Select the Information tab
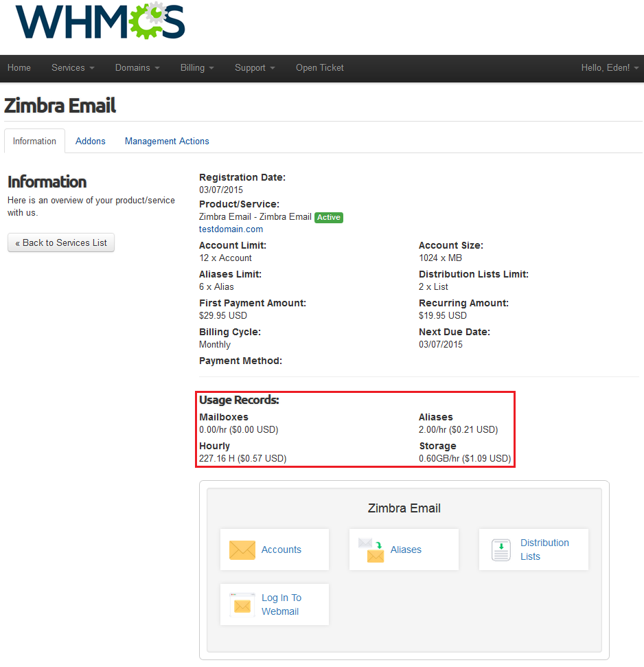This screenshot has width=644, height=667. [34, 141]
